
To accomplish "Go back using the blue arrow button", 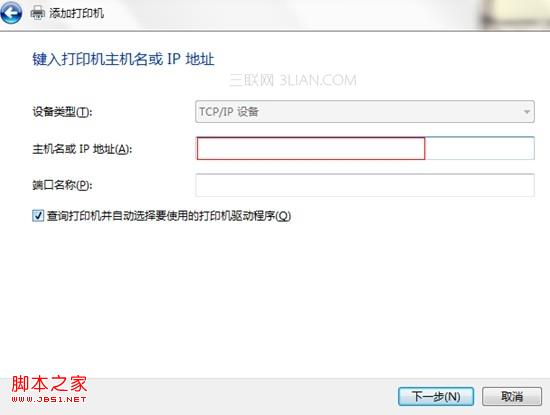I will [x=11, y=12].
